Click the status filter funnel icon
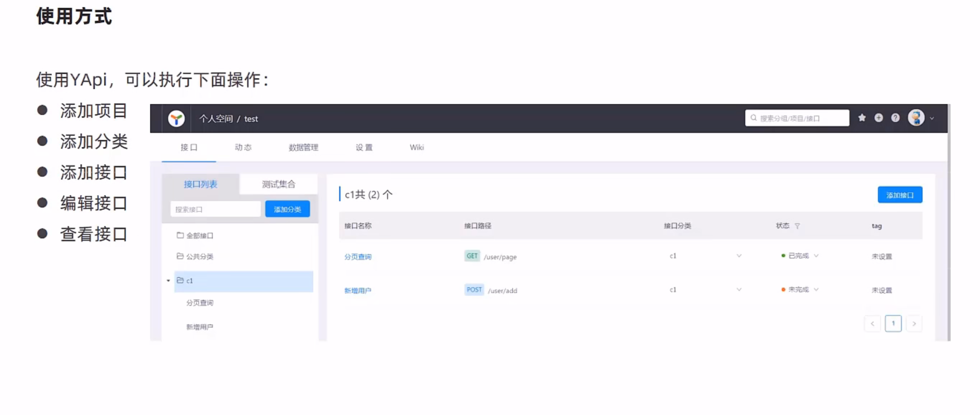 click(x=798, y=226)
